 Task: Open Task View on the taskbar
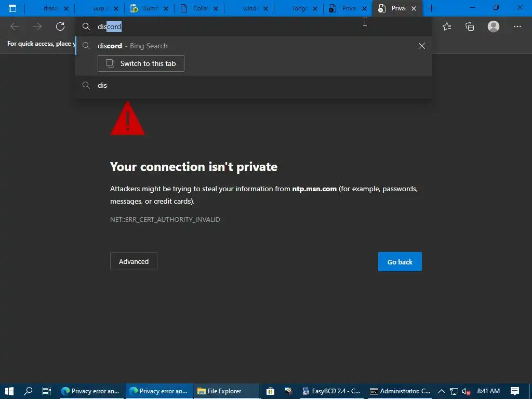(x=46, y=391)
